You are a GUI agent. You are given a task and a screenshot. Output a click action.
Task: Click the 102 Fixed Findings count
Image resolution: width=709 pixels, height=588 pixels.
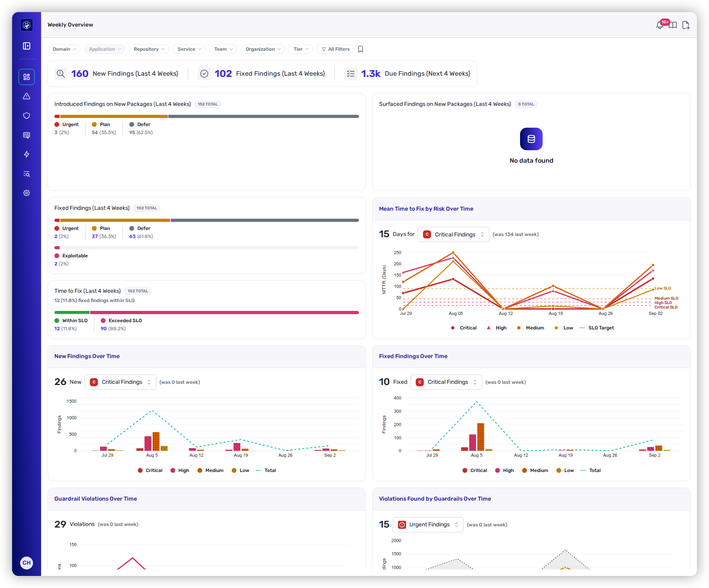223,74
